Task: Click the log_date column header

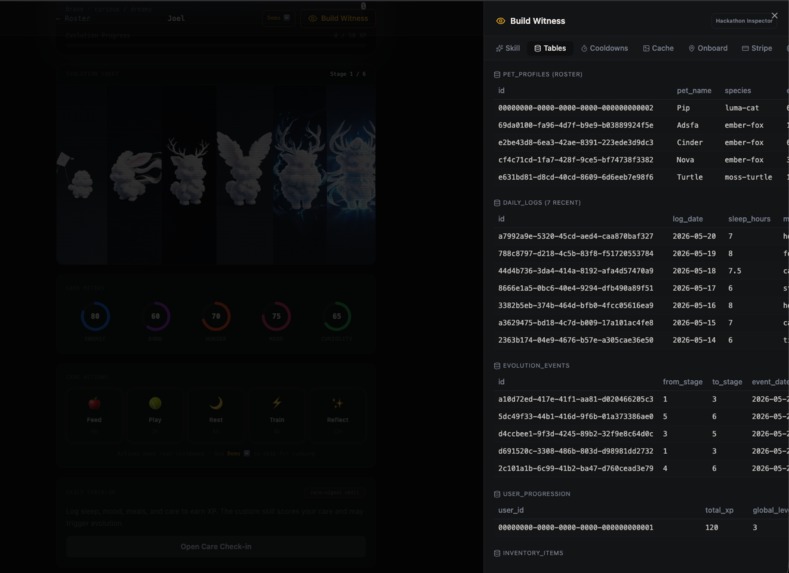Action: coord(687,219)
